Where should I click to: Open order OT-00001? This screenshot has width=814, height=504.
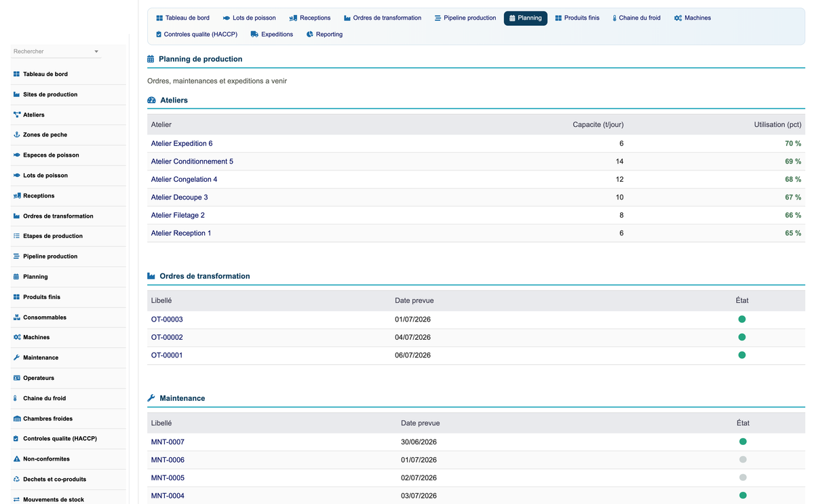167,355
